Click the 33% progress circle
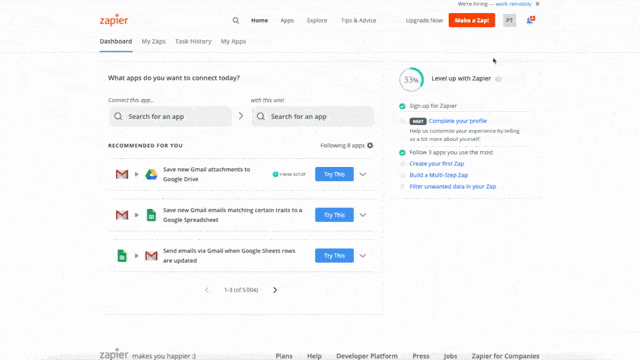 pyautogui.click(x=411, y=80)
